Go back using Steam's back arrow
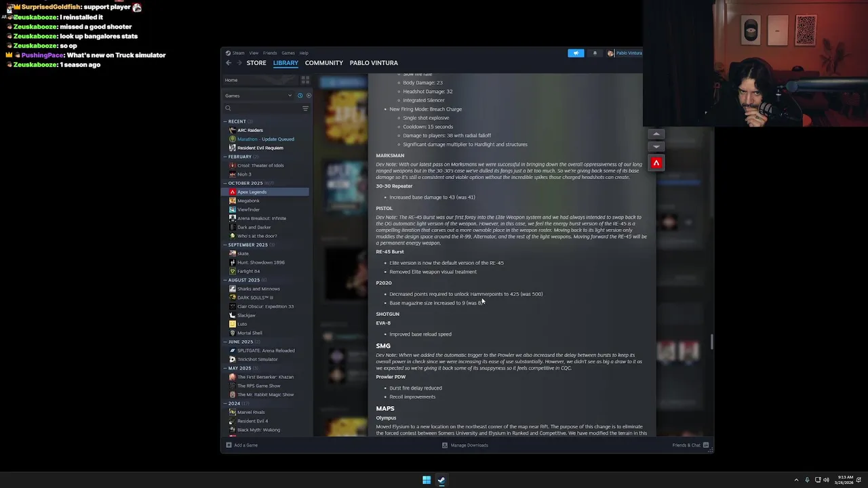Viewport: 868px width, 488px height. tap(229, 63)
